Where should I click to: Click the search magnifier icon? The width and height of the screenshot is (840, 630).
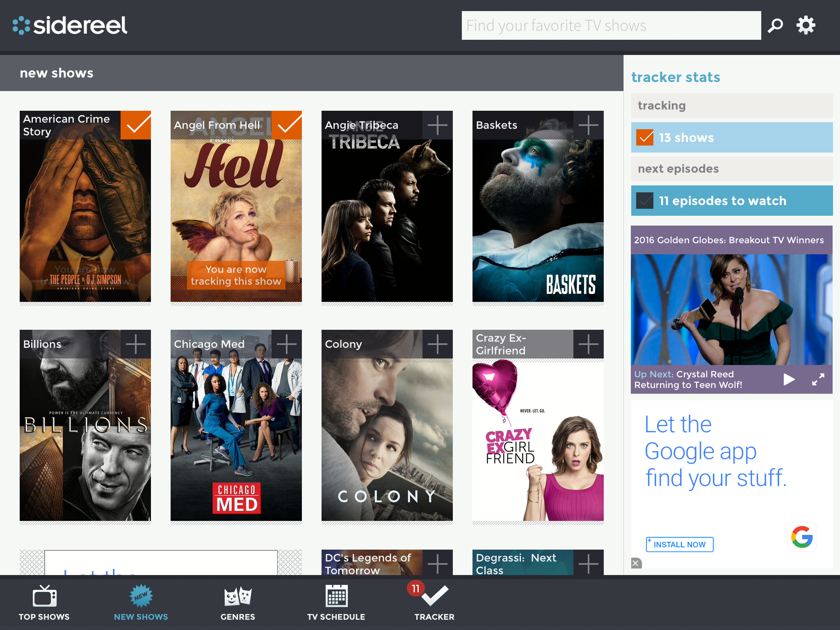click(x=775, y=25)
